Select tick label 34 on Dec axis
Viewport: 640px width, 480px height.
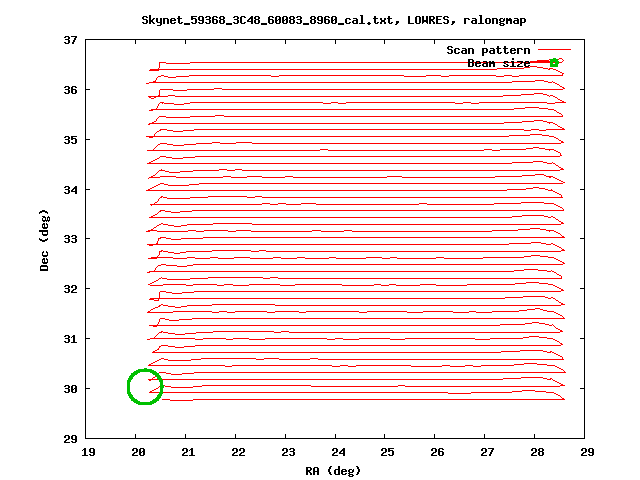tap(70, 190)
